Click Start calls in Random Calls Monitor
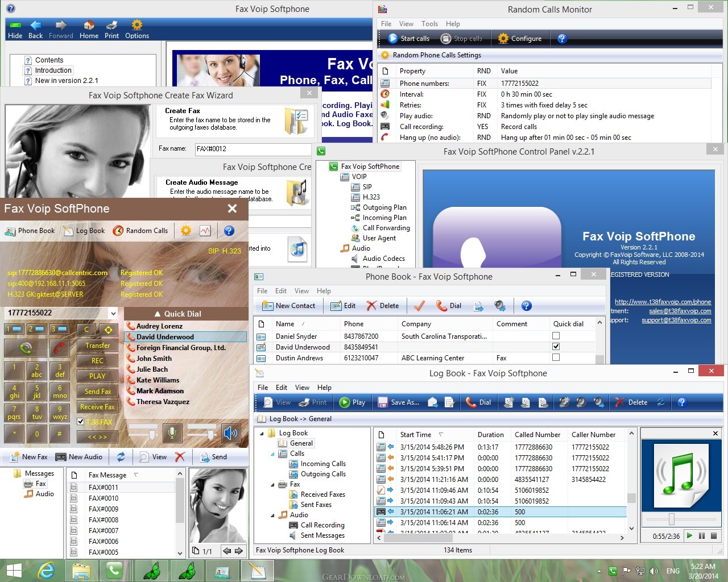This screenshot has width=728, height=582. 408,39
